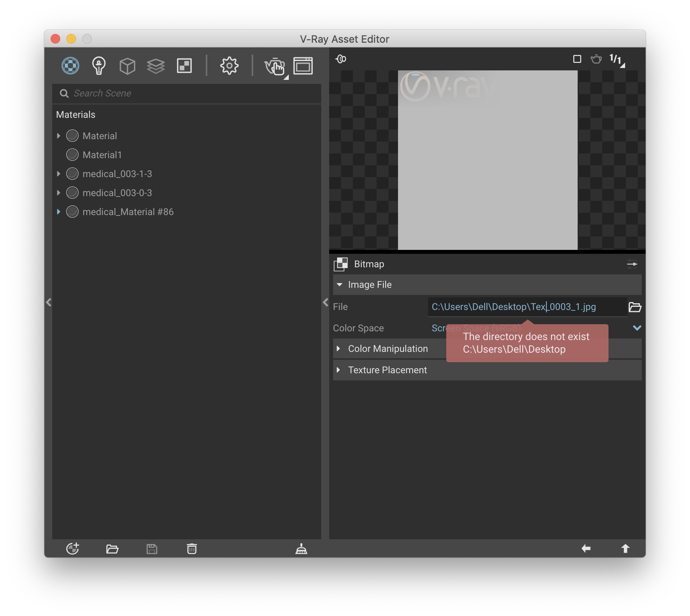
Task: Select medical_Material #86
Action: point(128,212)
